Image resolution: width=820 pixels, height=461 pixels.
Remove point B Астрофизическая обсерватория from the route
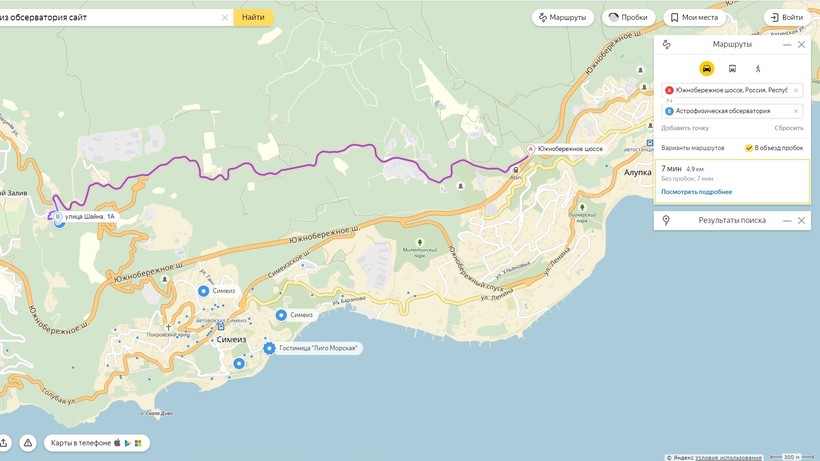click(x=796, y=111)
